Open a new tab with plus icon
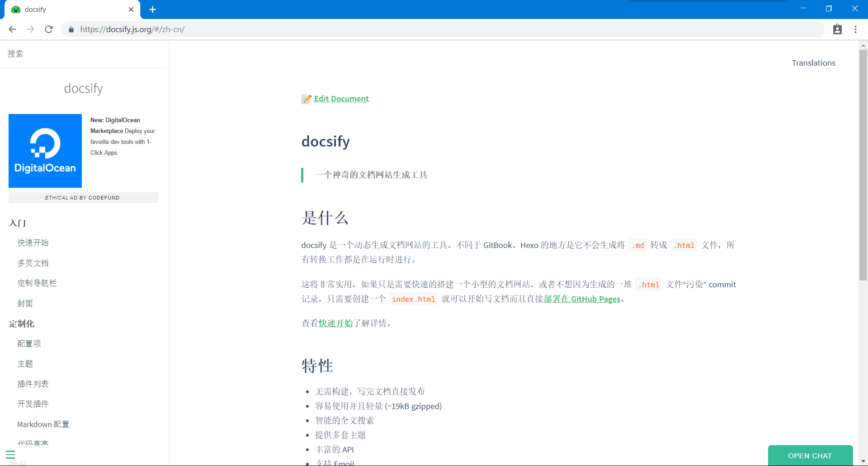868x466 pixels. (152, 10)
